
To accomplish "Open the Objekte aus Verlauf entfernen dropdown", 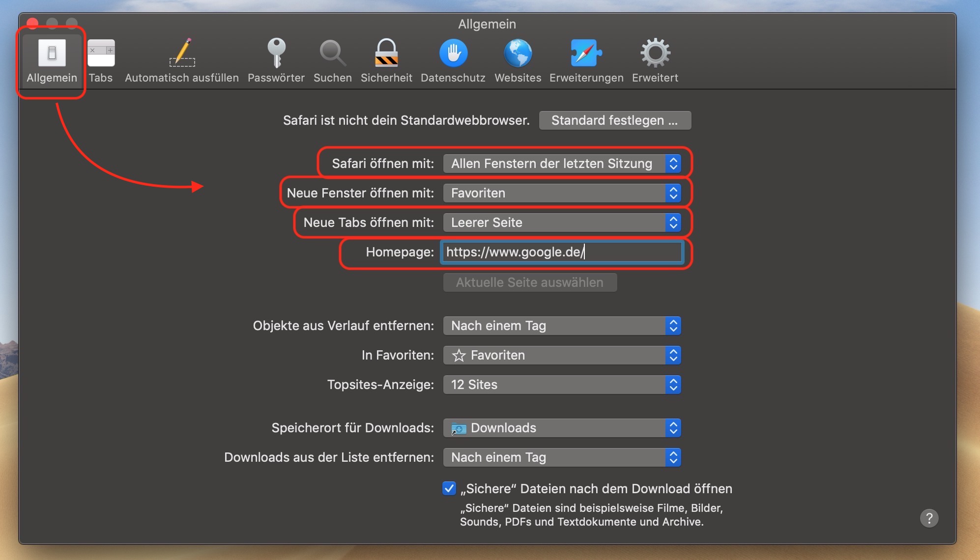I will coord(562,326).
